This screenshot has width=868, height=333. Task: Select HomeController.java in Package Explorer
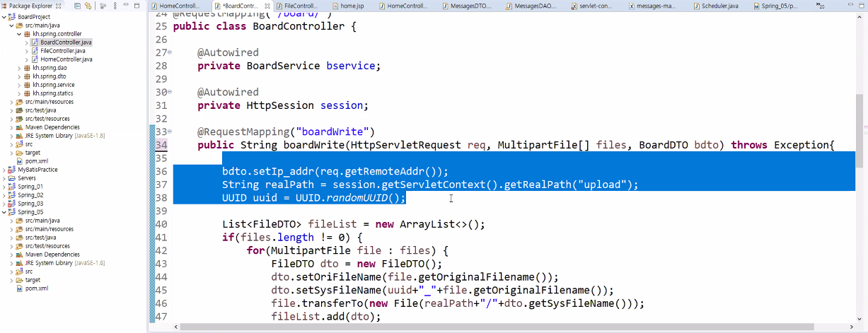[66, 59]
